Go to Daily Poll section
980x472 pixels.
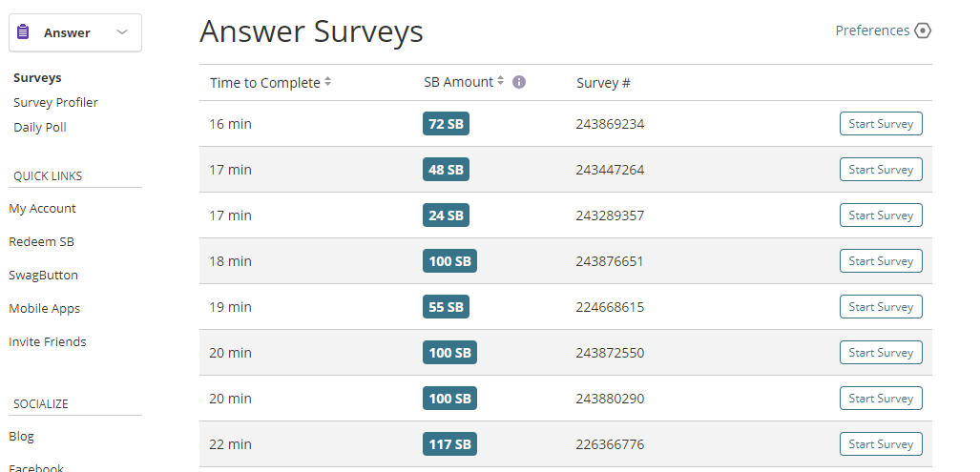(40, 127)
